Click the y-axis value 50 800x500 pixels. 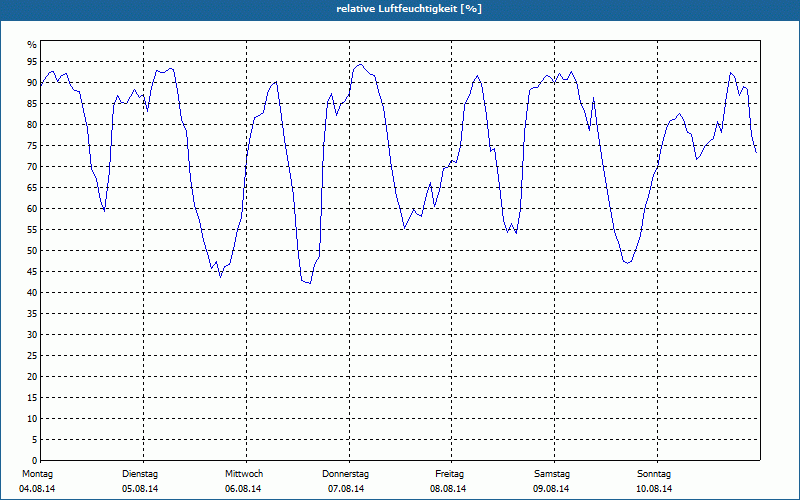[x=32, y=251]
